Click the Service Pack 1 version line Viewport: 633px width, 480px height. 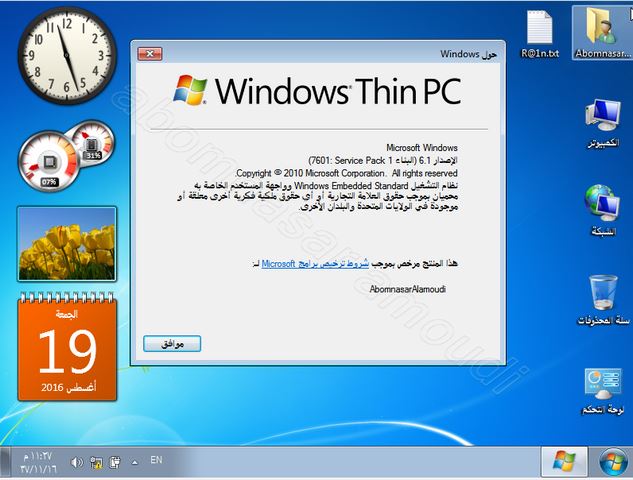coord(383,160)
